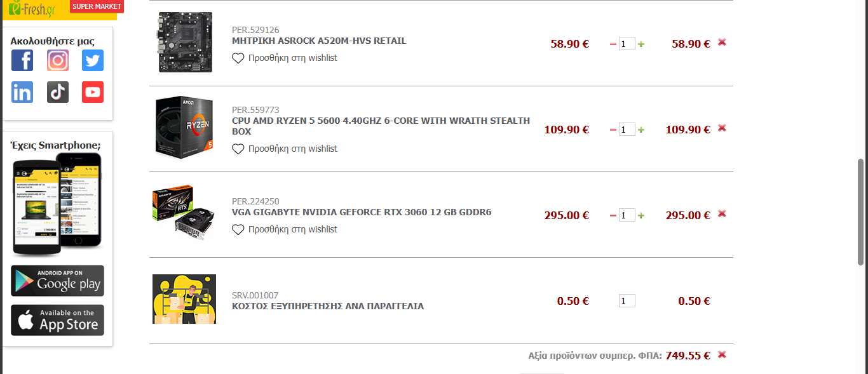
Task: Increase quantity of RTX 3060 with plus
Action: (x=641, y=215)
